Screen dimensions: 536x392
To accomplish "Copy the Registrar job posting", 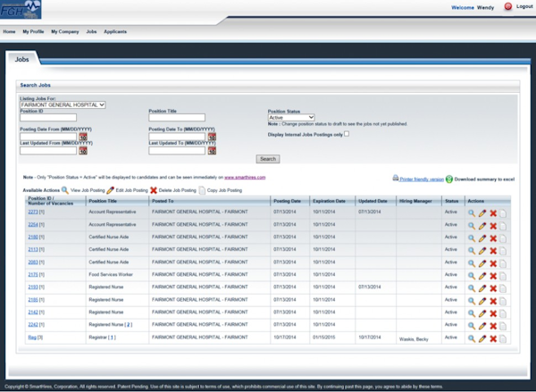I will point(503,338).
